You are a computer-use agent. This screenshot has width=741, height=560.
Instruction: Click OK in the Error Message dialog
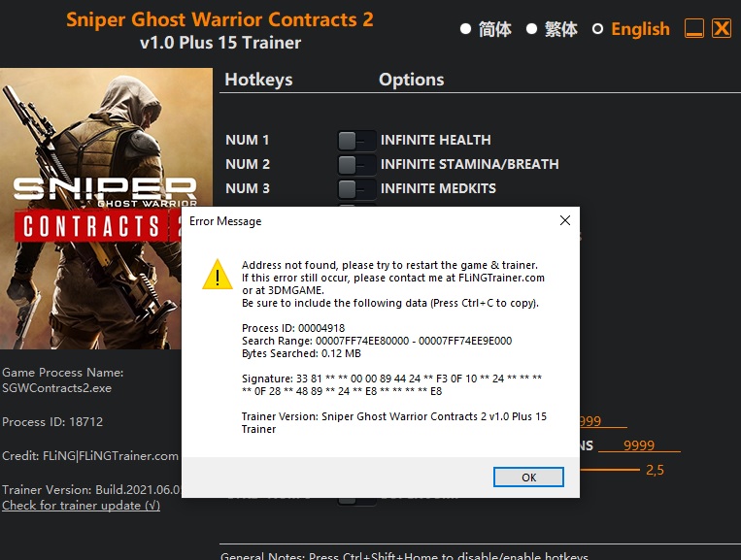[x=528, y=477]
